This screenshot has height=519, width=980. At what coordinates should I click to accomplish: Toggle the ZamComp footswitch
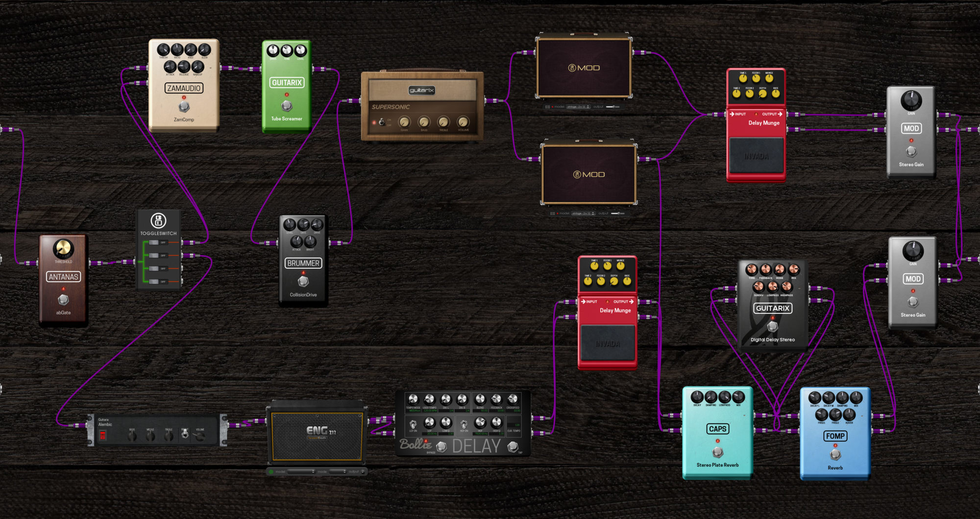pyautogui.click(x=184, y=106)
